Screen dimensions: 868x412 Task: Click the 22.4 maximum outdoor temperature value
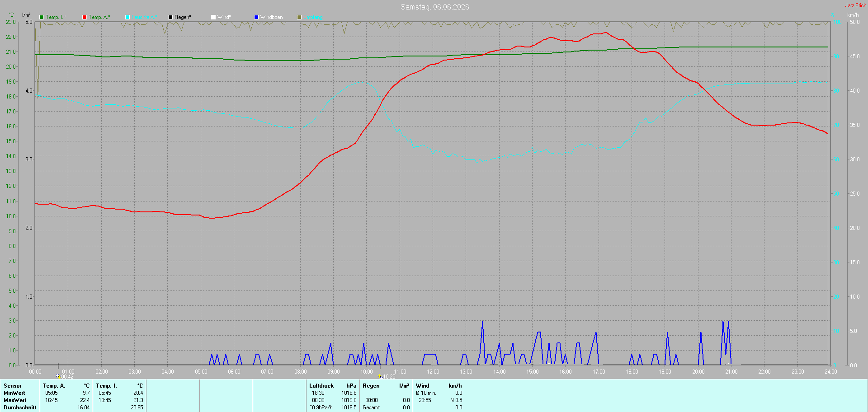point(85,400)
